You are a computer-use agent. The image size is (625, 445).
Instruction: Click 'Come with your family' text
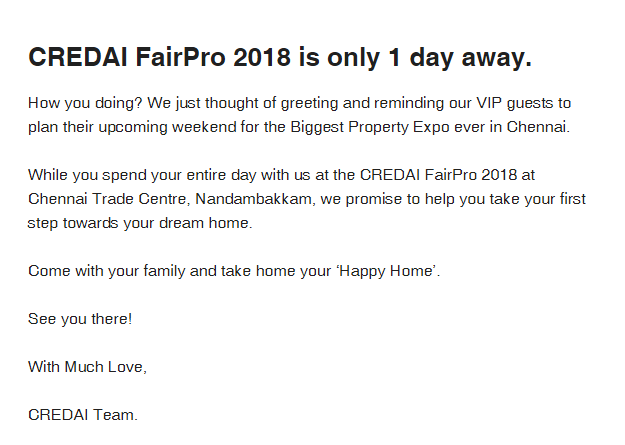click(x=106, y=271)
